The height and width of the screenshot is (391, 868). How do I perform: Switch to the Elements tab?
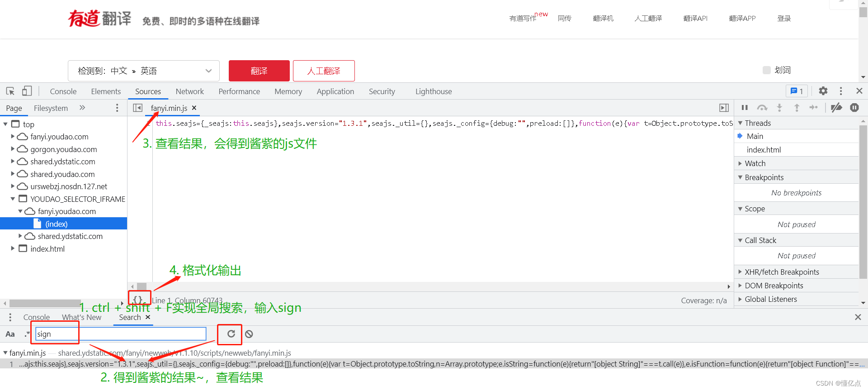pos(106,91)
